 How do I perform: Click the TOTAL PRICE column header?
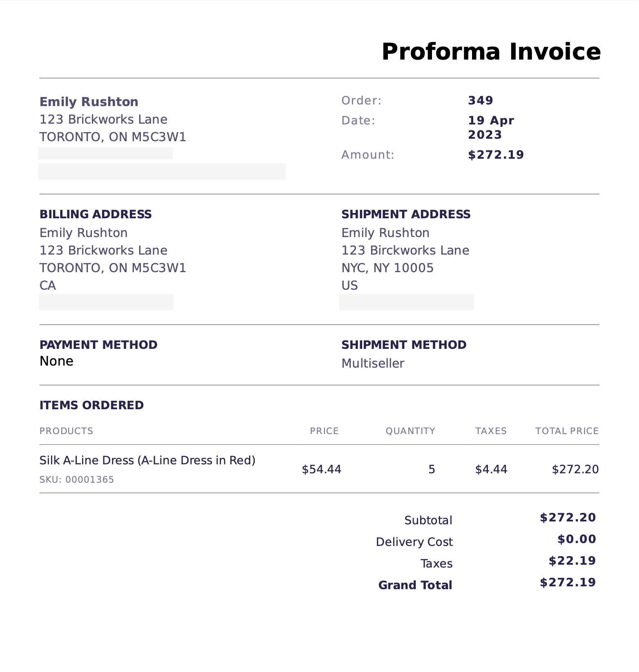point(567,431)
